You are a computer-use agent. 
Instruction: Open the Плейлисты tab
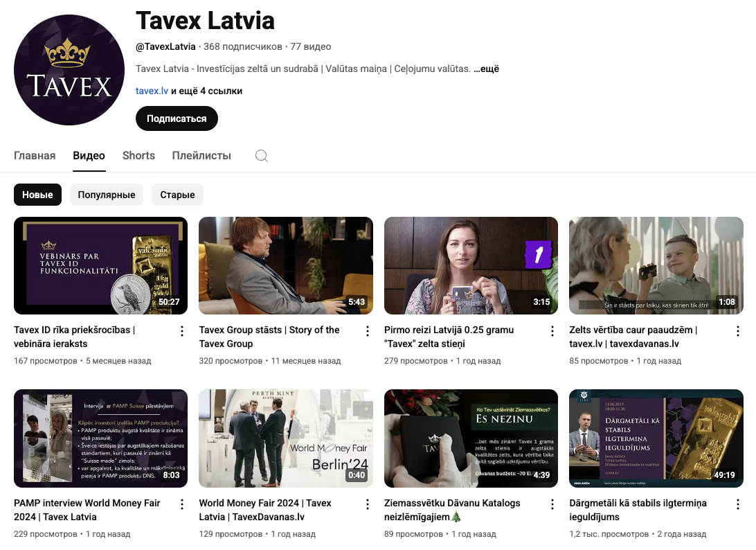[201, 156]
